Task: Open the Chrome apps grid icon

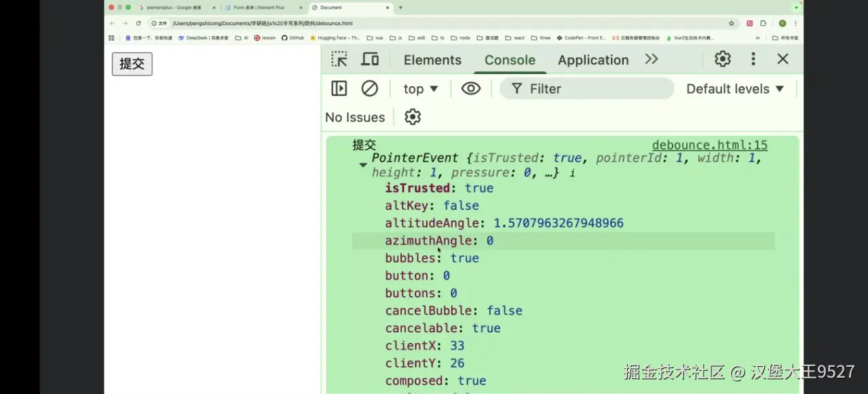Action: (x=111, y=38)
